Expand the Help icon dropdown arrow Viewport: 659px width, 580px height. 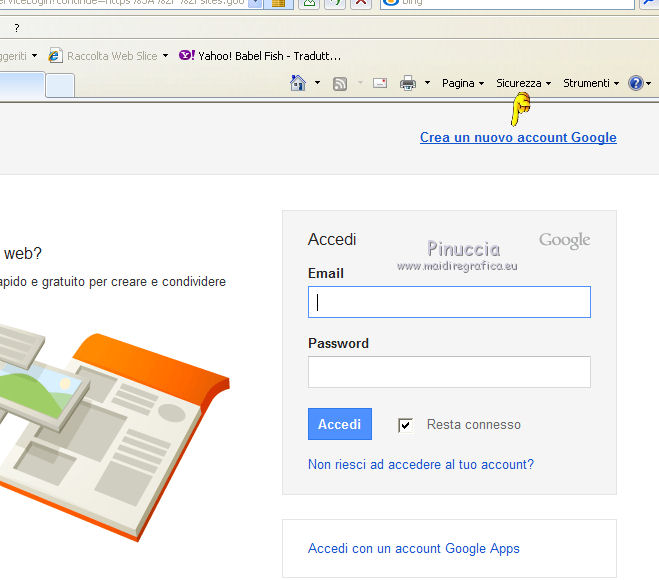point(648,83)
